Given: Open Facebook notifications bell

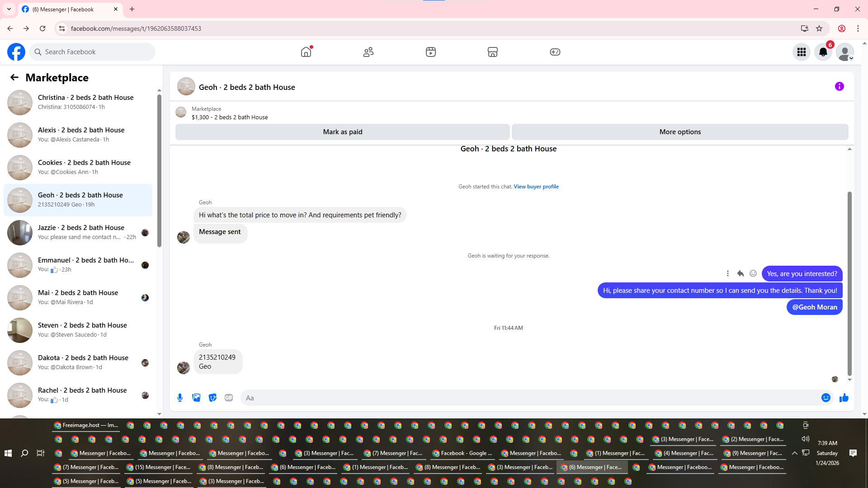Looking at the screenshot, I should [823, 52].
